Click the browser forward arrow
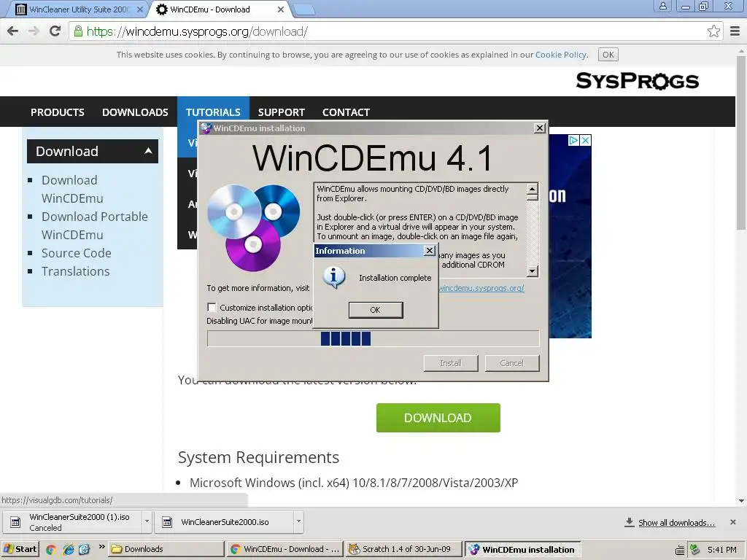 coord(34,31)
